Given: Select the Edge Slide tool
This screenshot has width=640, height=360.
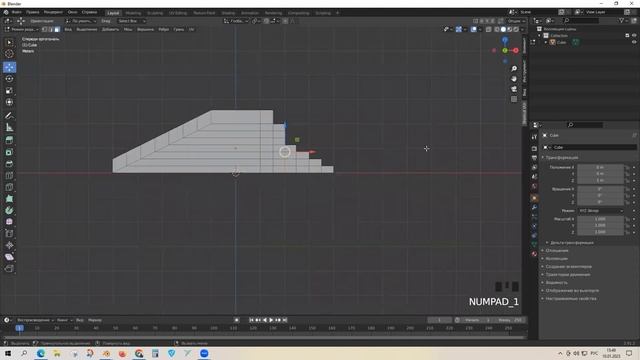Looking at the screenshot, I should [9, 233].
